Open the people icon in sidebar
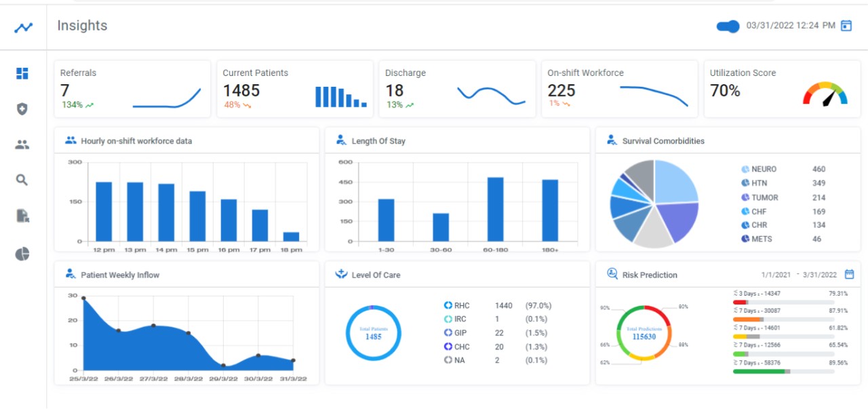Viewport: 868px width, 409px height. coord(22,144)
